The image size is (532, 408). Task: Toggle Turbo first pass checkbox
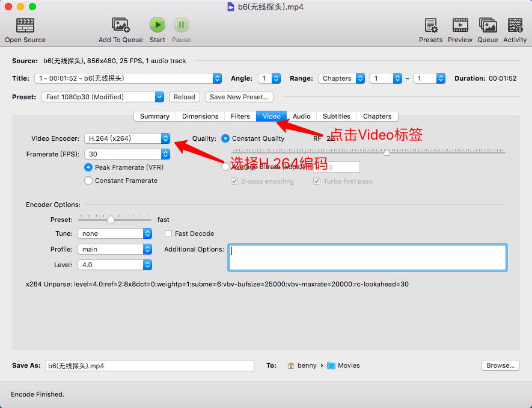pyautogui.click(x=317, y=181)
